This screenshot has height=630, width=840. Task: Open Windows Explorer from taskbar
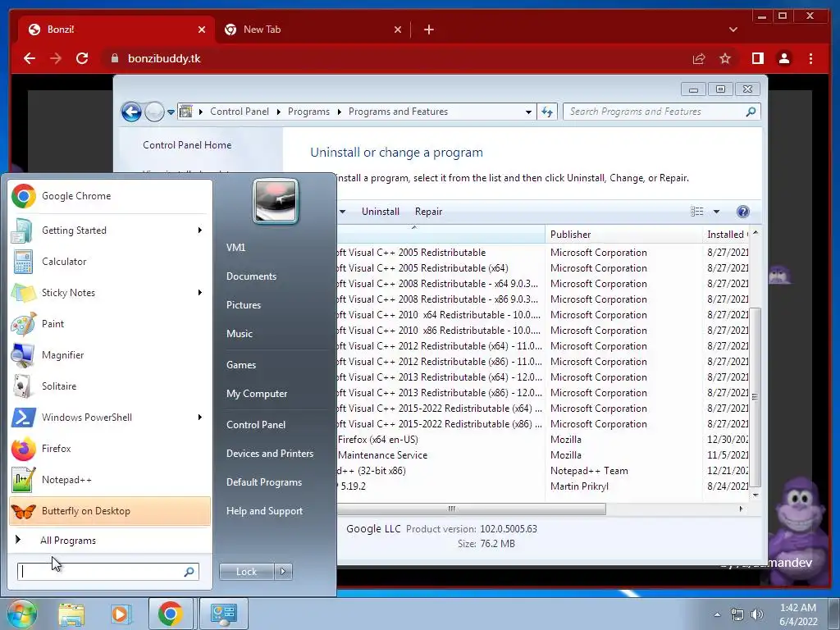pyautogui.click(x=71, y=614)
